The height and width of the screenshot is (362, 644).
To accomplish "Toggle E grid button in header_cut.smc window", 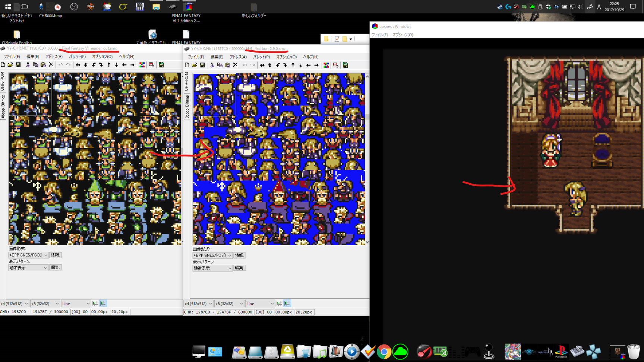I will (103, 304).
